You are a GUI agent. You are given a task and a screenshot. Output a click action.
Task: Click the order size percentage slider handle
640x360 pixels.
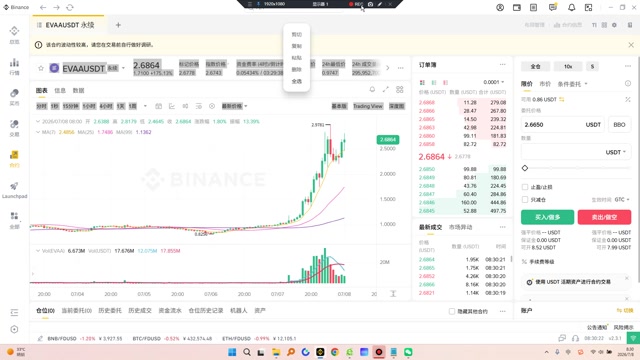(x=525, y=168)
